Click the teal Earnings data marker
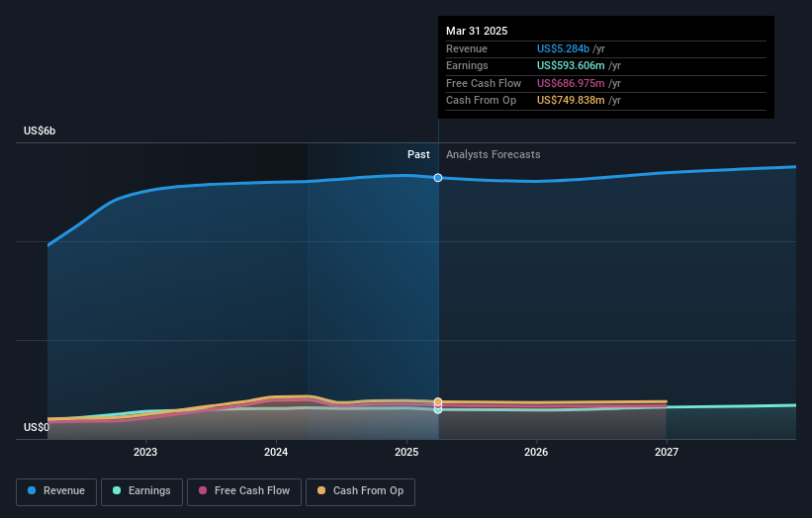Viewport: 812px width, 518px height. 438,410
